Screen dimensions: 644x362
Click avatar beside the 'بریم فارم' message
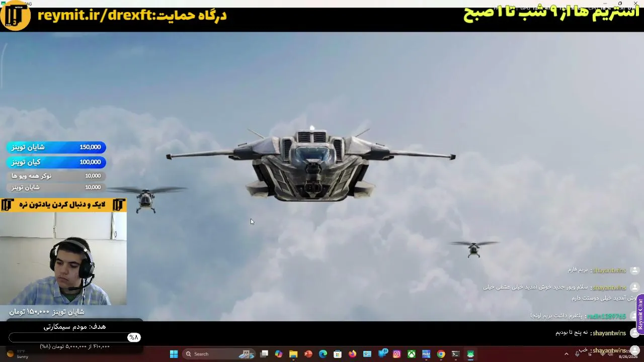[x=635, y=270]
